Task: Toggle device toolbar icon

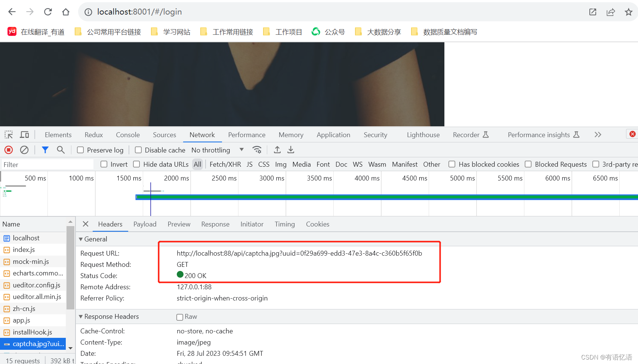Action: [x=25, y=135]
